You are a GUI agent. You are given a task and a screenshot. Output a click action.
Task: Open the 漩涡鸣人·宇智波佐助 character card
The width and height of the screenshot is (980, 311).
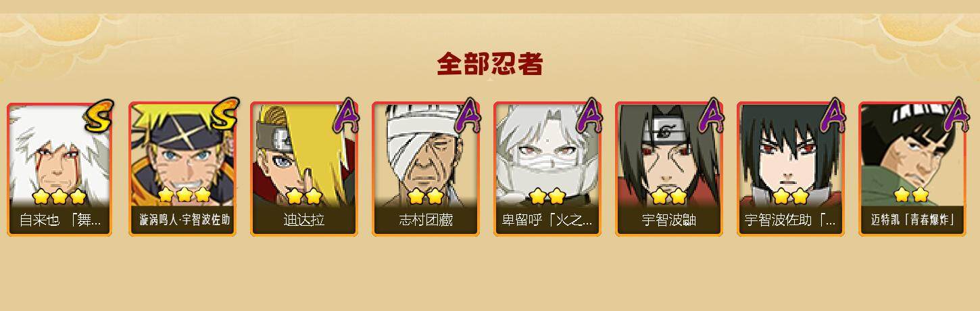tap(182, 169)
